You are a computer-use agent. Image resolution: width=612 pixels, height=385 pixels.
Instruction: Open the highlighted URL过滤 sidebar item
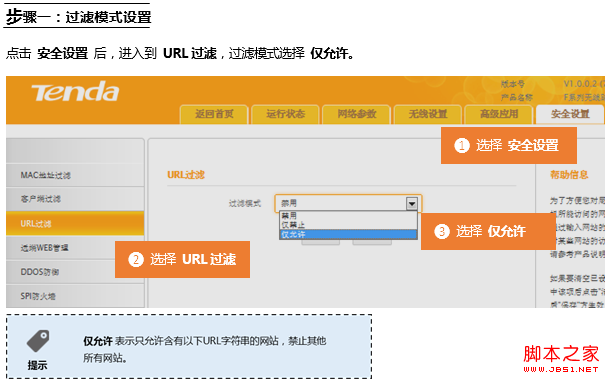75,223
